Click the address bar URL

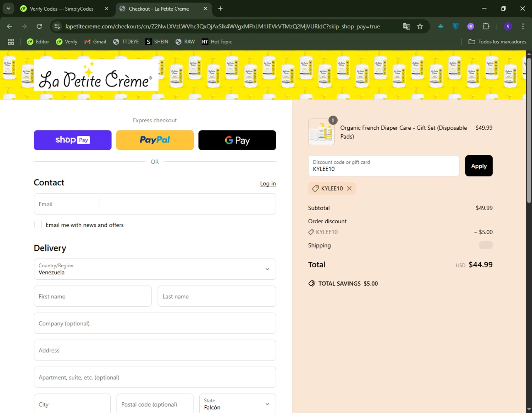pos(222,26)
